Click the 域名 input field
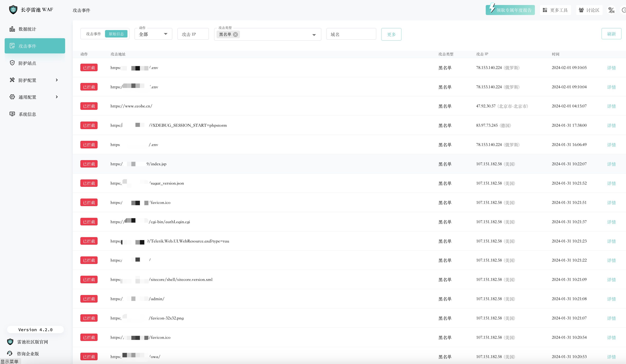The height and width of the screenshot is (364, 626). click(x=351, y=34)
